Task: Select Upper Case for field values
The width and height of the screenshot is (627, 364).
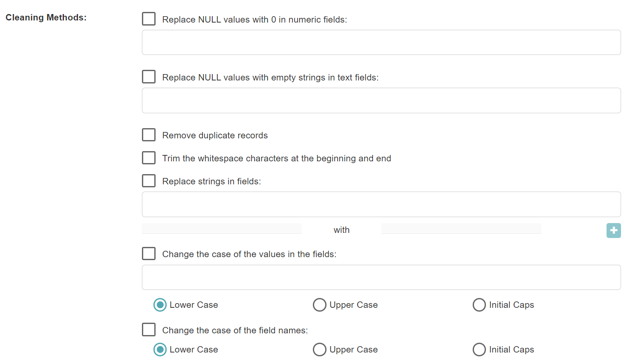Action: point(320,305)
